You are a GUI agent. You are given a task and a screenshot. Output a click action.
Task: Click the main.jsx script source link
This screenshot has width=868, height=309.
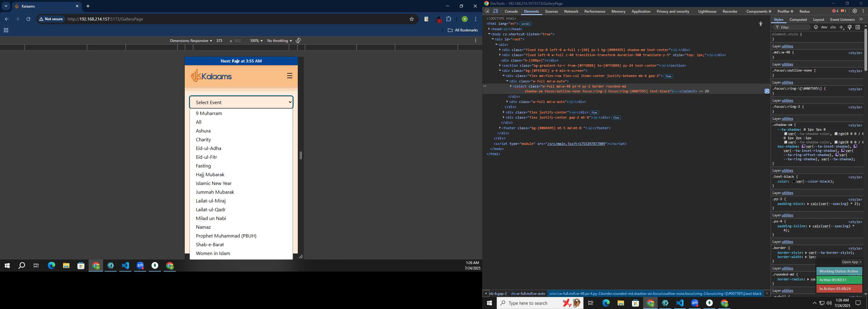[x=576, y=144]
